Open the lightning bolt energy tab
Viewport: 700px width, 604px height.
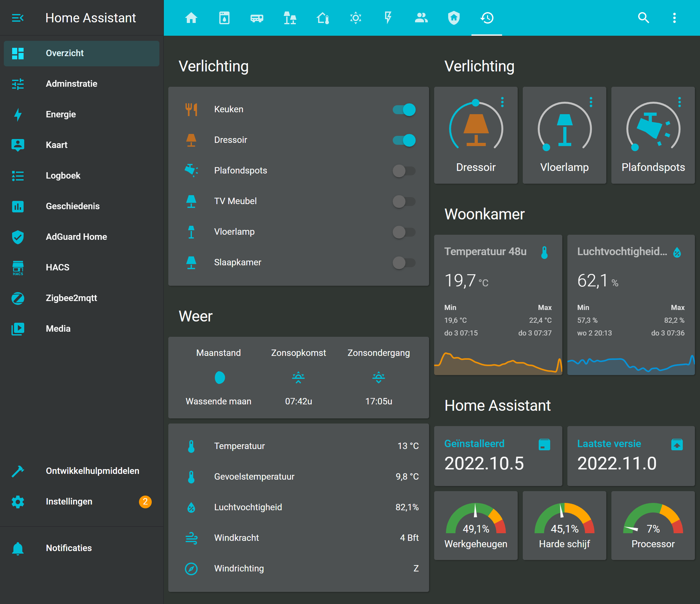pyautogui.click(x=388, y=18)
